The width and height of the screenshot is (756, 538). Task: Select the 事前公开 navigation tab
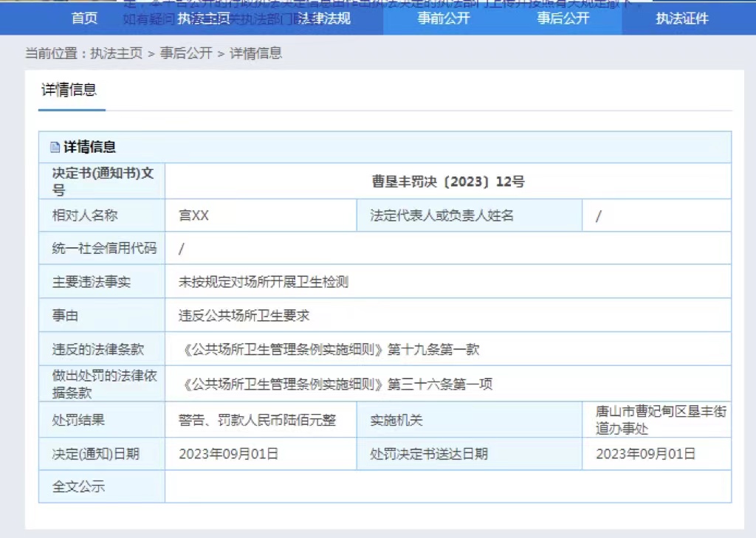444,18
